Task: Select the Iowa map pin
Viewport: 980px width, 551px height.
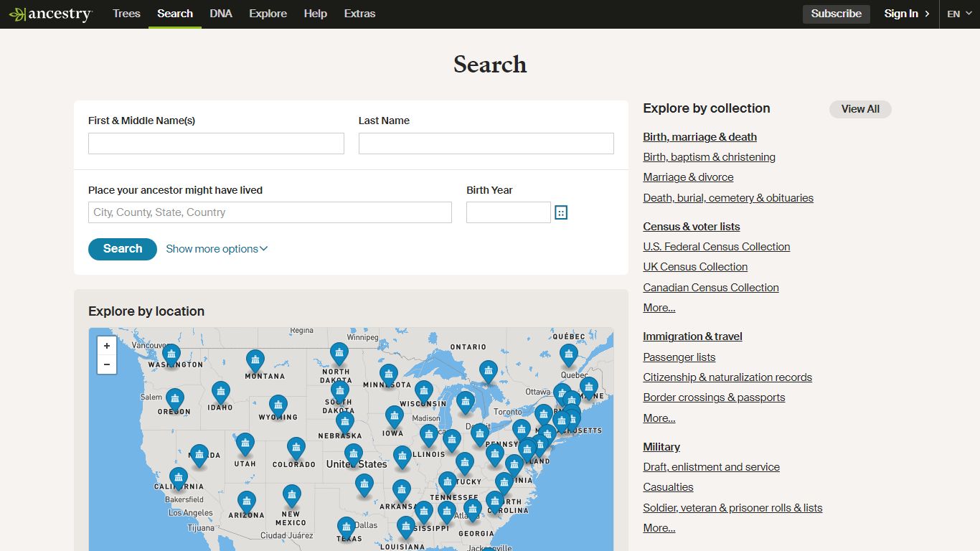Action: pos(395,417)
